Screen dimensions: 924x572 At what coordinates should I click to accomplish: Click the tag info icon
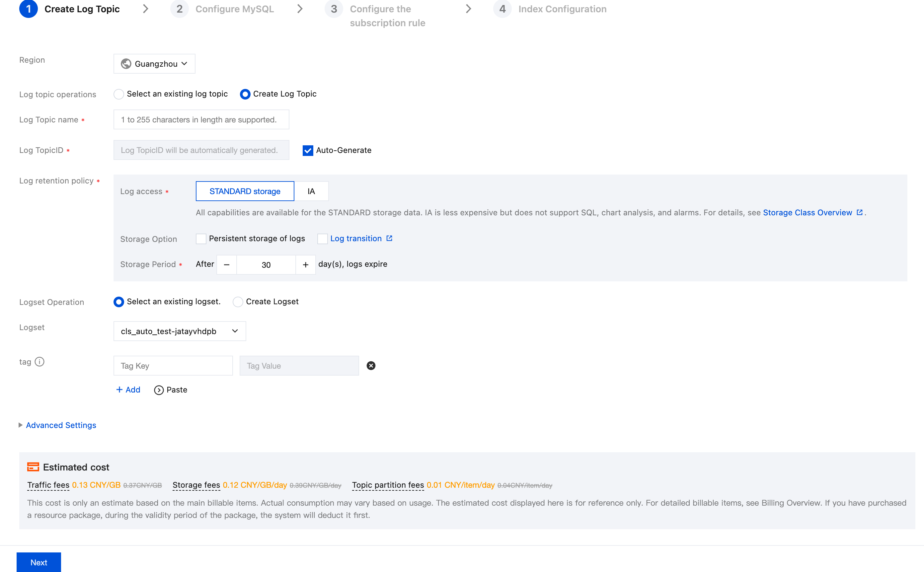pos(39,362)
